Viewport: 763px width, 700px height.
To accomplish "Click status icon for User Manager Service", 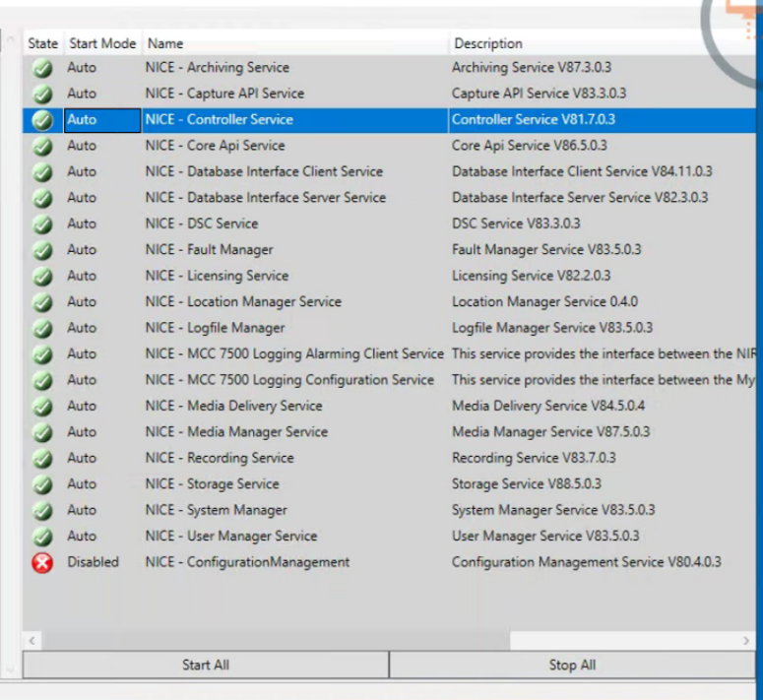I will [42, 536].
